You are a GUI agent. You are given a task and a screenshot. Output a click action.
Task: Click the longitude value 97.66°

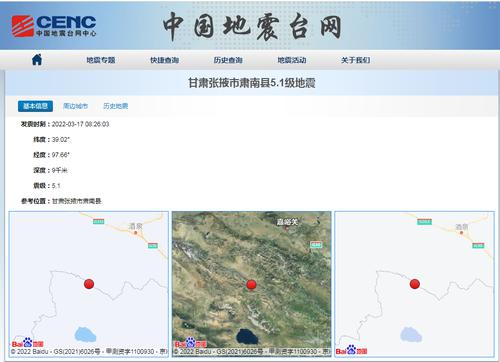point(61,155)
